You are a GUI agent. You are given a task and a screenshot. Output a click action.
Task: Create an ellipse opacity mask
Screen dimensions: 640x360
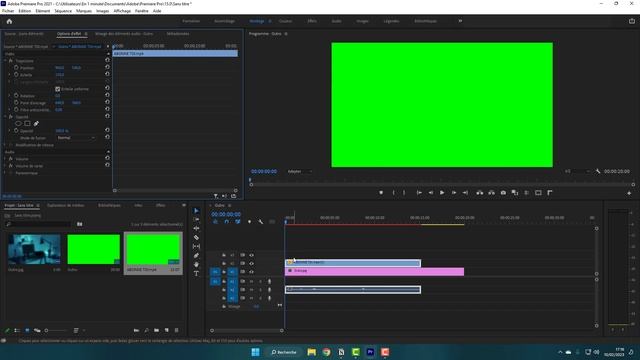[x=18, y=123]
